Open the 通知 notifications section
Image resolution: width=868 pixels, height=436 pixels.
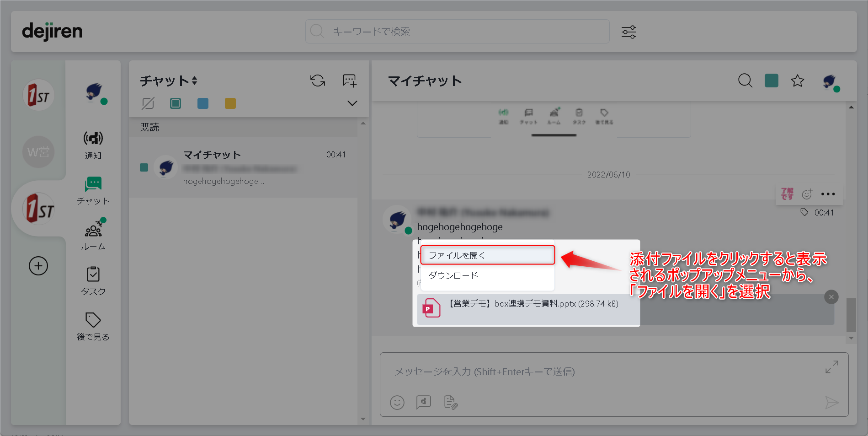click(93, 145)
